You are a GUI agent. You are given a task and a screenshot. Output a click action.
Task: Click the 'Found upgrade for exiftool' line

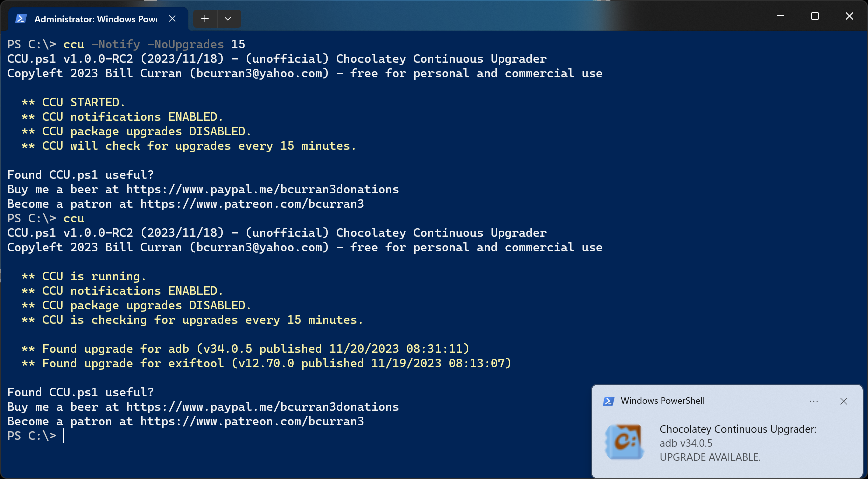click(266, 363)
